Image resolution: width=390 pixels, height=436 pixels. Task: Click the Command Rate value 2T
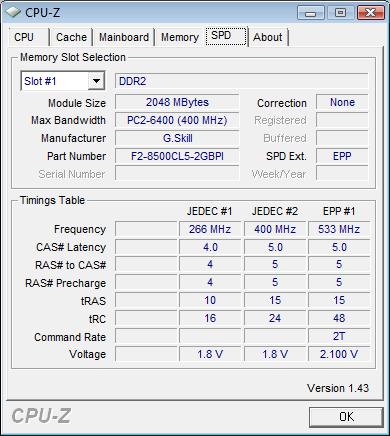pyautogui.click(x=339, y=336)
